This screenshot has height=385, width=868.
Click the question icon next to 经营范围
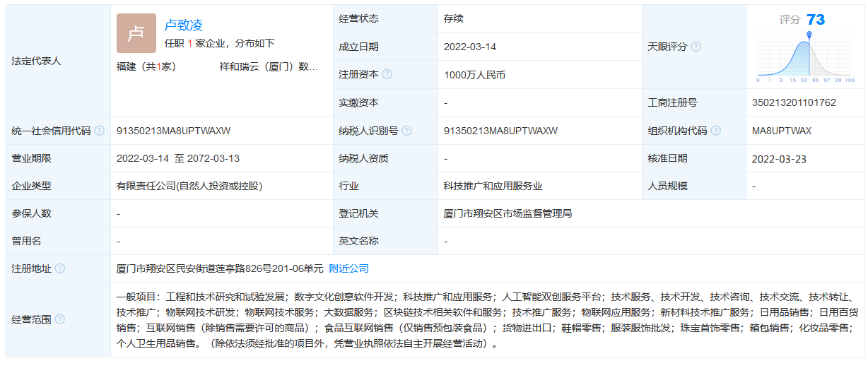pyautogui.click(x=60, y=319)
